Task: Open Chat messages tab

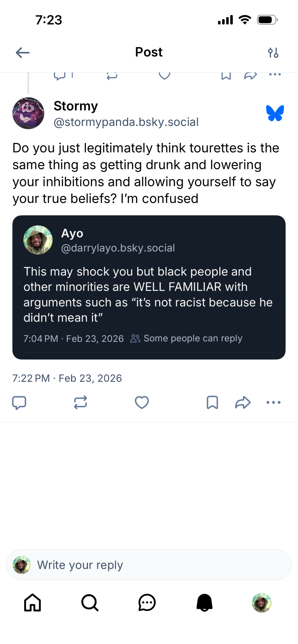Action: 147,602
